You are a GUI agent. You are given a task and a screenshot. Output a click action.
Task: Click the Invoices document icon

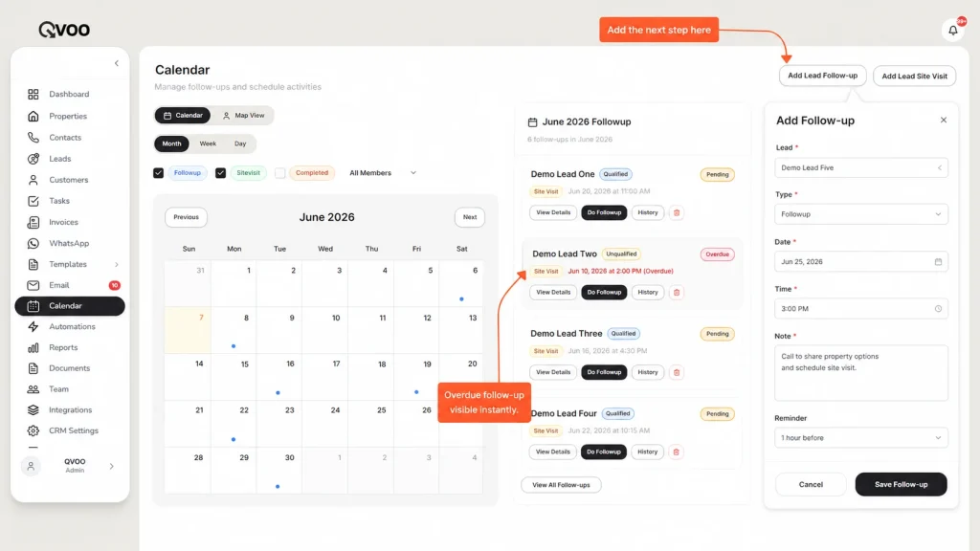pyautogui.click(x=33, y=222)
